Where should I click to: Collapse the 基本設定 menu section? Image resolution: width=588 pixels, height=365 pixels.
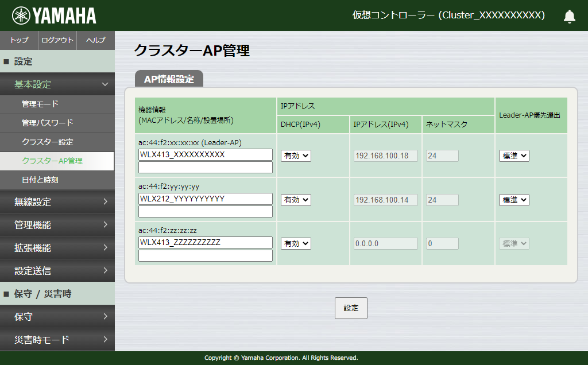point(57,84)
